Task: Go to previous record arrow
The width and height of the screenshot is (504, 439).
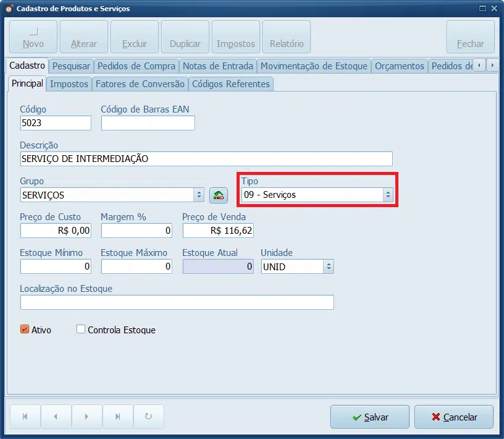Action: pyautogui.click(x=56, y=417)
